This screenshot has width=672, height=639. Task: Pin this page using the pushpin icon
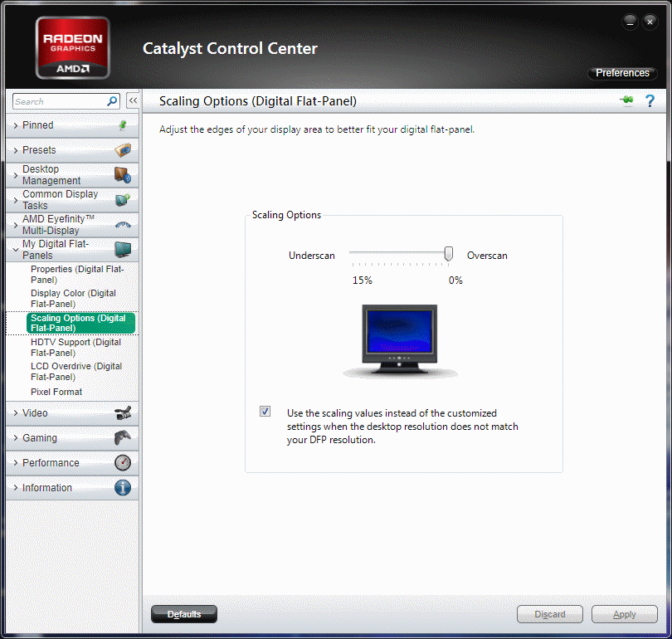pos(627,100)
